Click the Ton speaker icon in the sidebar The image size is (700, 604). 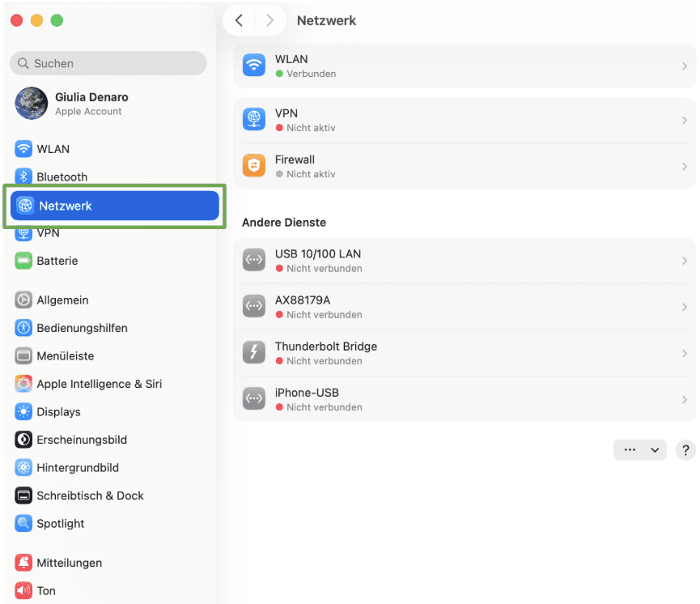(21, 590)
